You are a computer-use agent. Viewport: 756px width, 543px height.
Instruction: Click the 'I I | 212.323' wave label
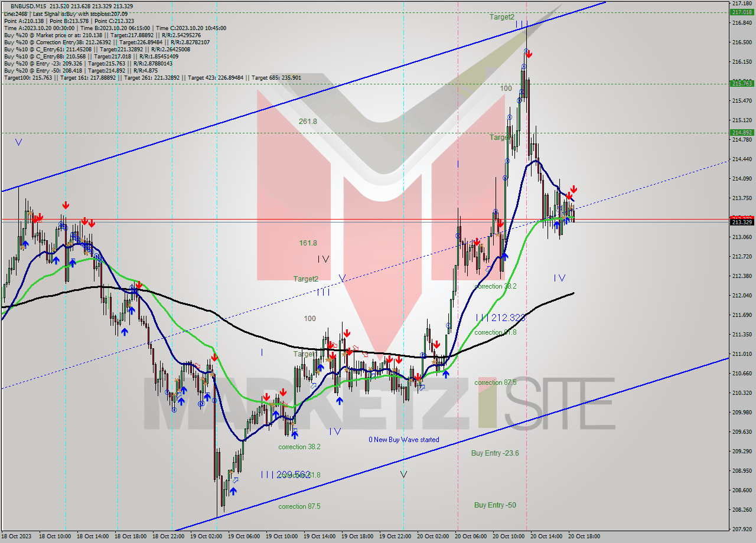[500, 318]
